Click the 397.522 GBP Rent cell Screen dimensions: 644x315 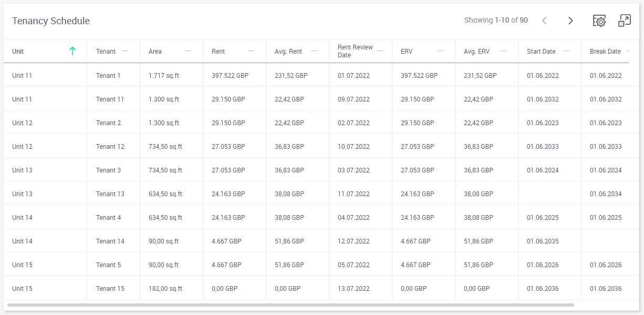pos(234,75)
